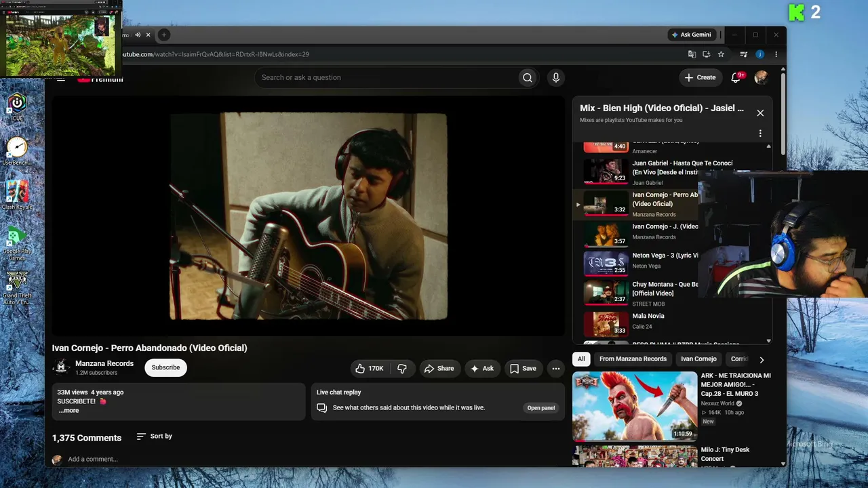Open the YouTube account avatar menu

pyautogui.click(x=761, y=77)
